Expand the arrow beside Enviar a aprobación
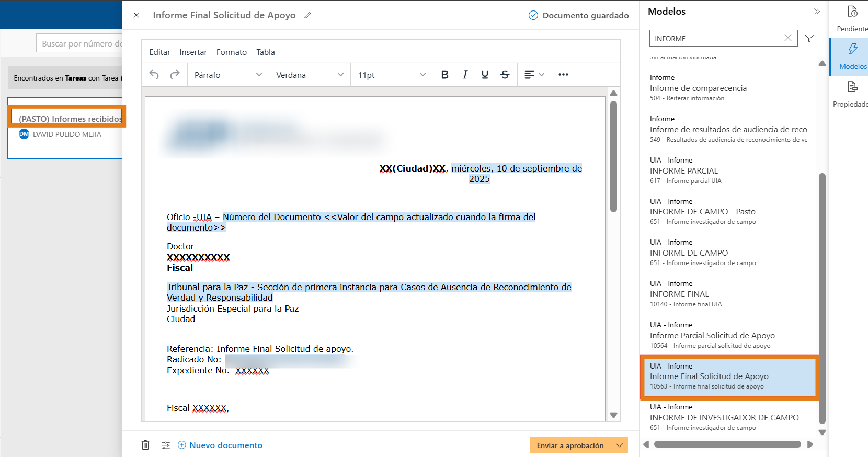 [x=620, y=445]
